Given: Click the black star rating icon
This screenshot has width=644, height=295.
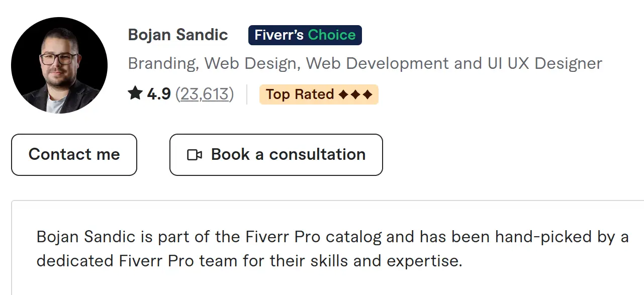Looking at the screenshot, I should tap(135, 93).
